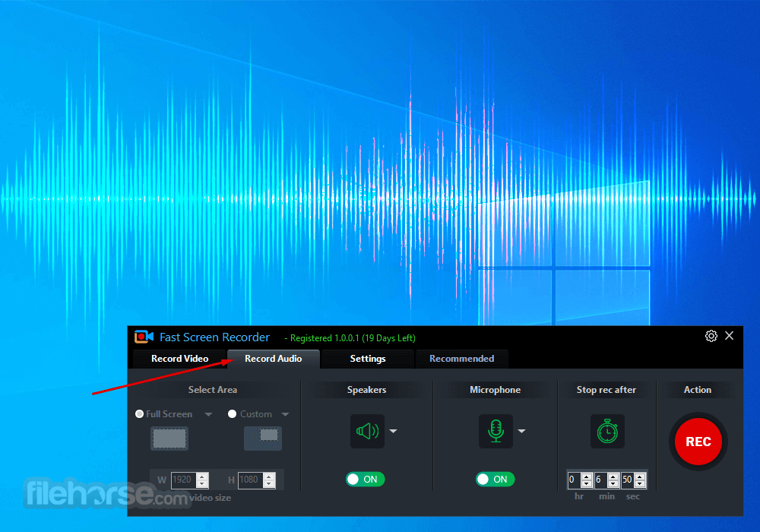
Task: Click the Microphone section header
Action: click(495, 390)
